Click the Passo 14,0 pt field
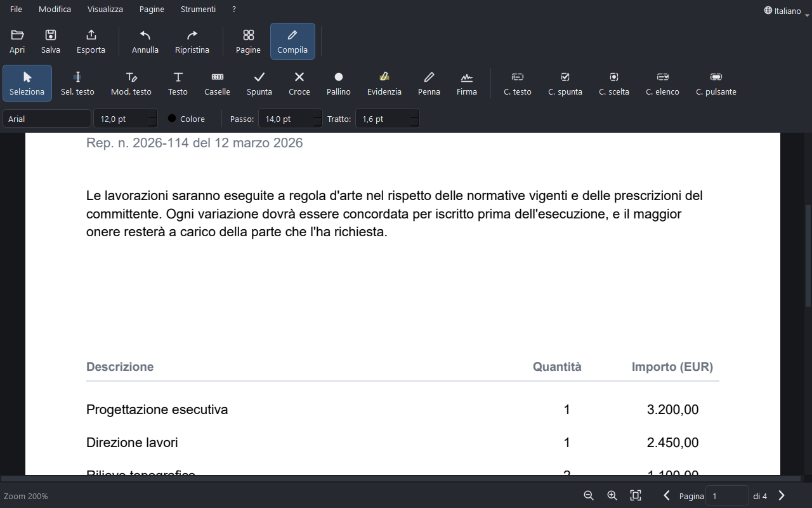The height and width of the screenshot is (508, 812). [291, 119]
